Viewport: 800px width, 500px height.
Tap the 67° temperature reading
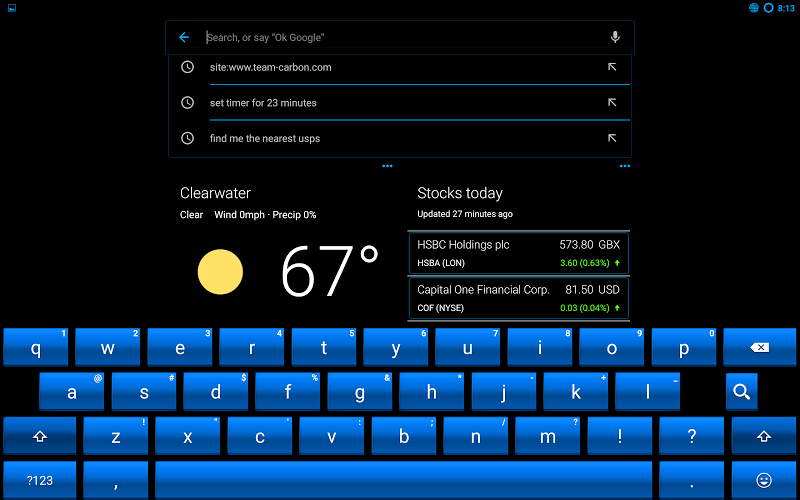pos(330,270)
